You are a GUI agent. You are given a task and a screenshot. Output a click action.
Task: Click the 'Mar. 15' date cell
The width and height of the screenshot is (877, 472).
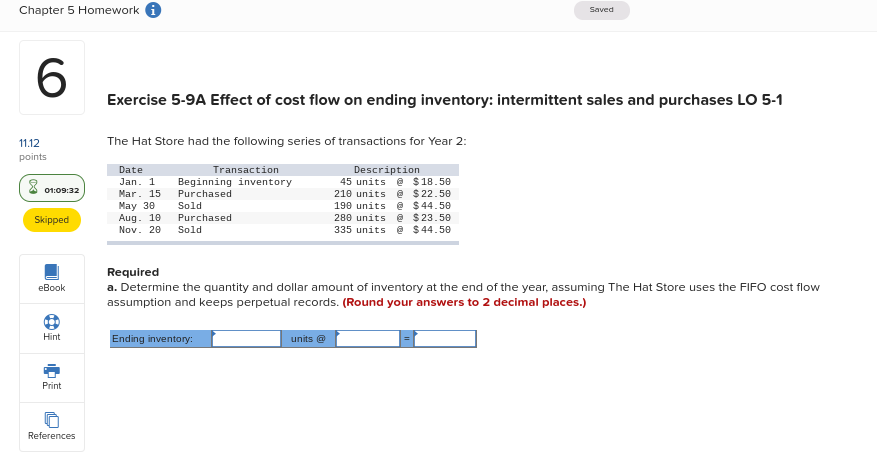(140, 194)
